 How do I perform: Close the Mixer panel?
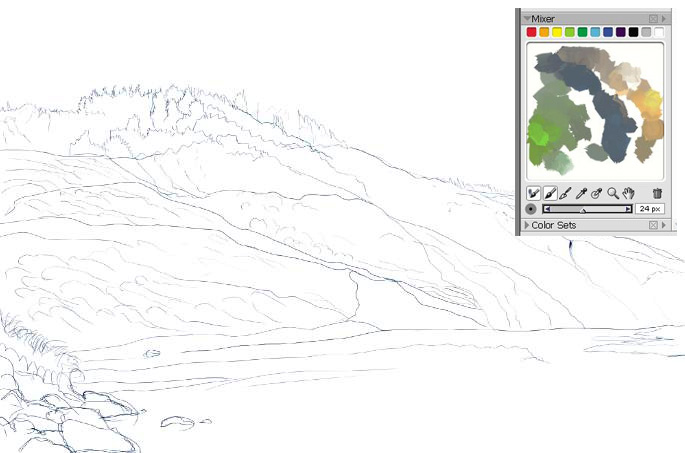pos(653,19)
